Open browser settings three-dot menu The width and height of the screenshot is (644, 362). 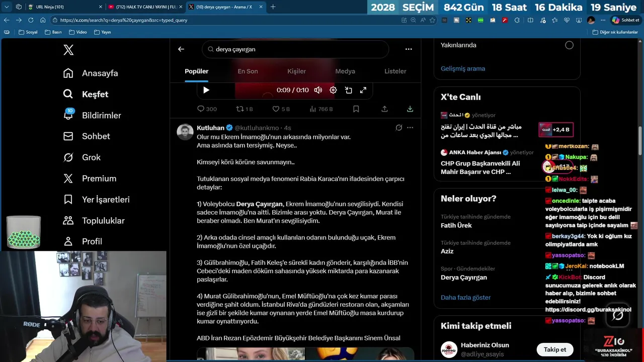point(603,20)
